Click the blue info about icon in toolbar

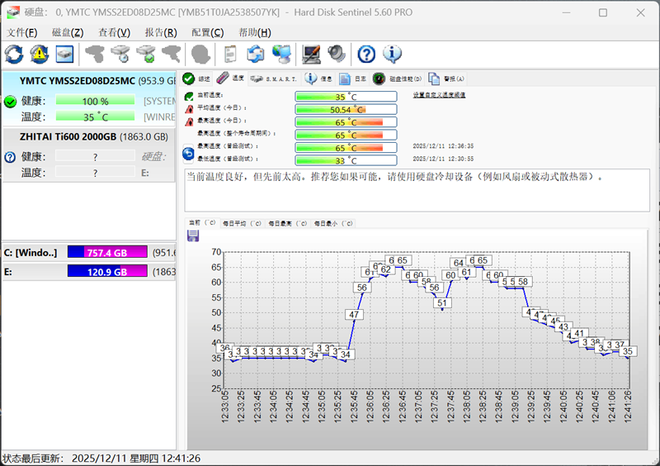(x=392, y=53)
